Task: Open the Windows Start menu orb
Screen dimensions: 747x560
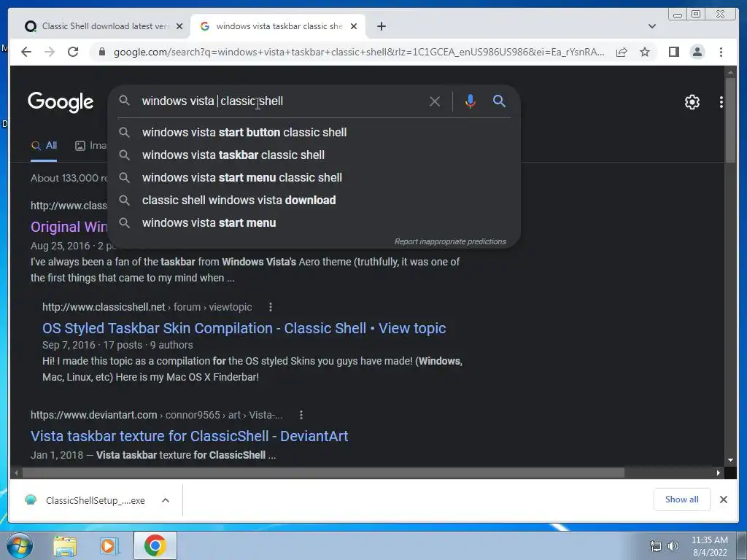Action: pos(20,545)
